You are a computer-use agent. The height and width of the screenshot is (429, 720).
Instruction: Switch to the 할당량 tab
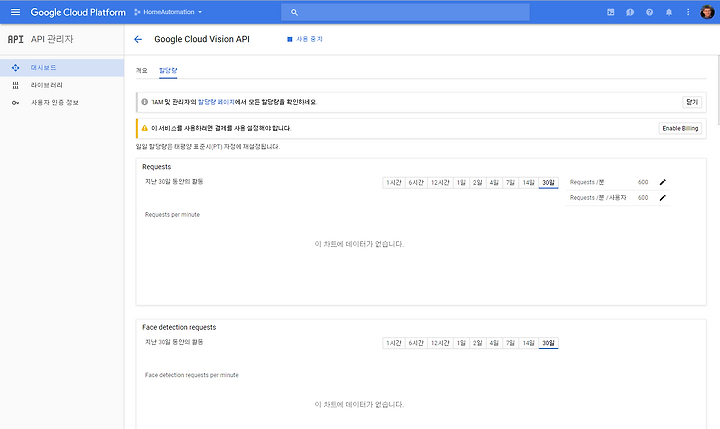pyautogui.click(x=168, y=70)
